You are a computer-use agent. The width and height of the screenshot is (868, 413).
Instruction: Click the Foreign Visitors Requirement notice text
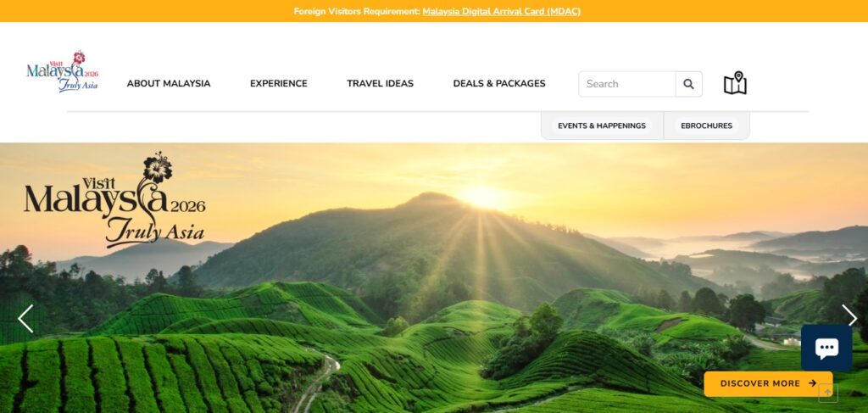[x=357, y=12]
